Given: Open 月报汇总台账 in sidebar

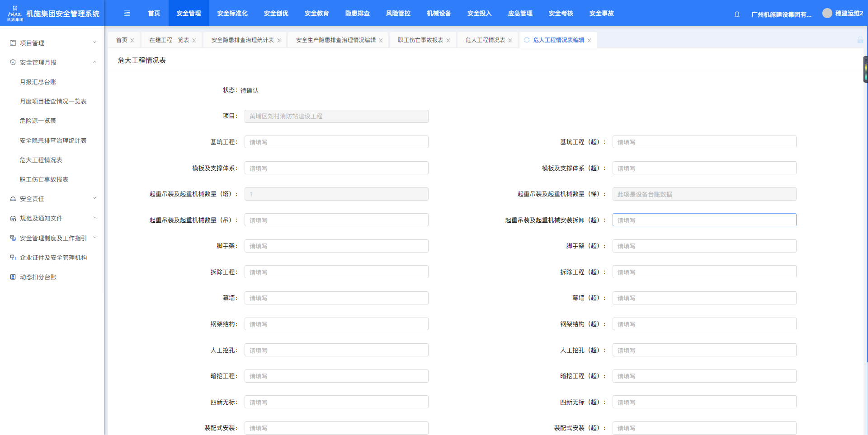Looking at the screenshot, I should pyautogui.click(x=38, y=82).
